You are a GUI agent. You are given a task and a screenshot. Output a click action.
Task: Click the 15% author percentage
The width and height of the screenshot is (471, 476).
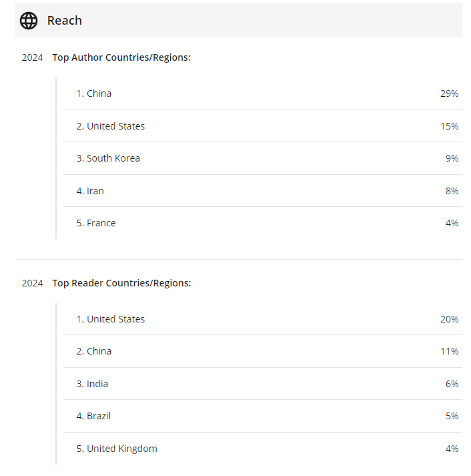(x=449, y=126)
